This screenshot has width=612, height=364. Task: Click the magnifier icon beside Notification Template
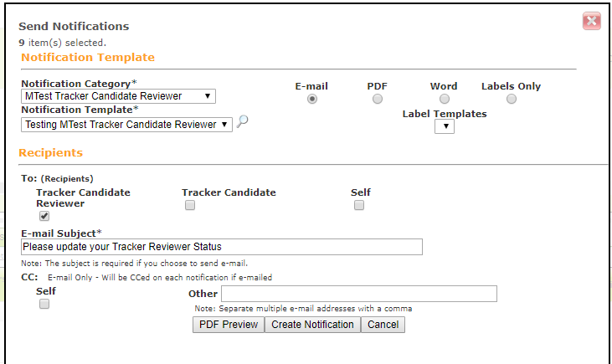[243, 121]
